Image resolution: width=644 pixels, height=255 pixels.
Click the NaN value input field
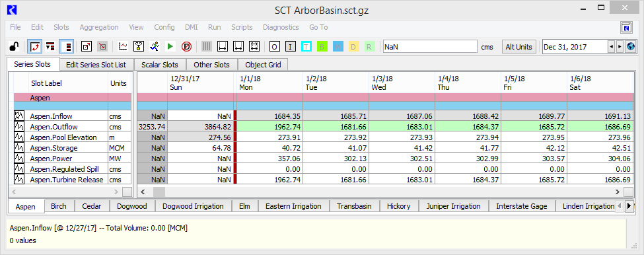click(429, 47)
